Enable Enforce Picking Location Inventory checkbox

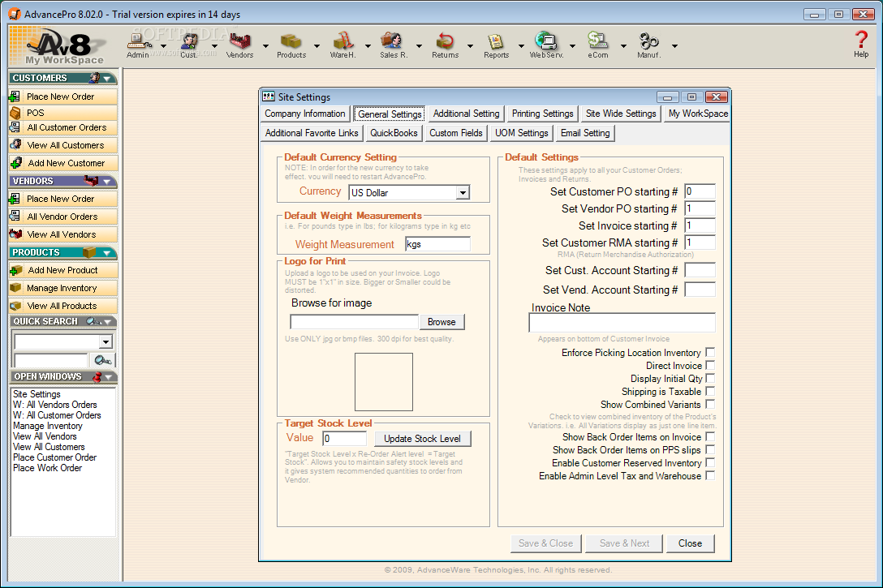click(710, 352)
